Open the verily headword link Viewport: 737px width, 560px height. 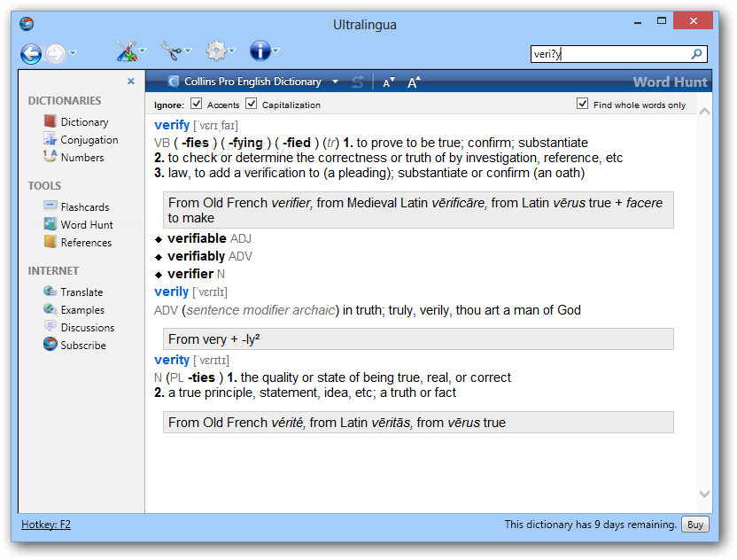172,292
